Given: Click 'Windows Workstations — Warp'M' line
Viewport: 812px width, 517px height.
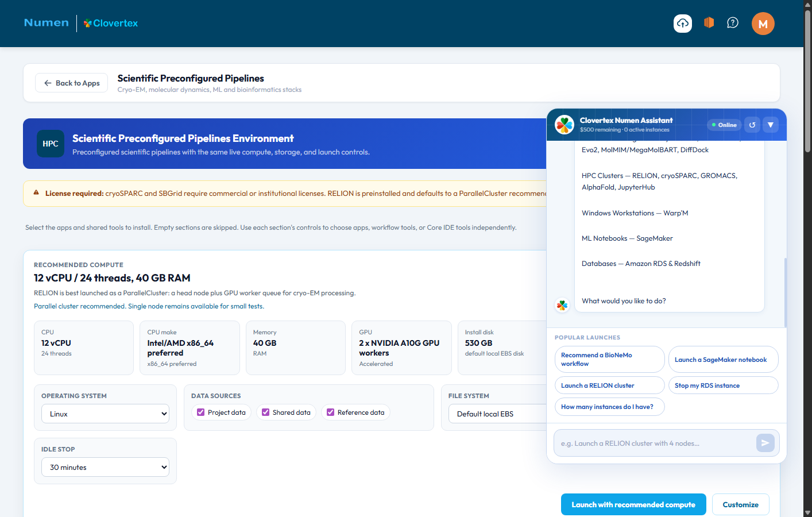Looking at the screenshot, I should (635, 213).
